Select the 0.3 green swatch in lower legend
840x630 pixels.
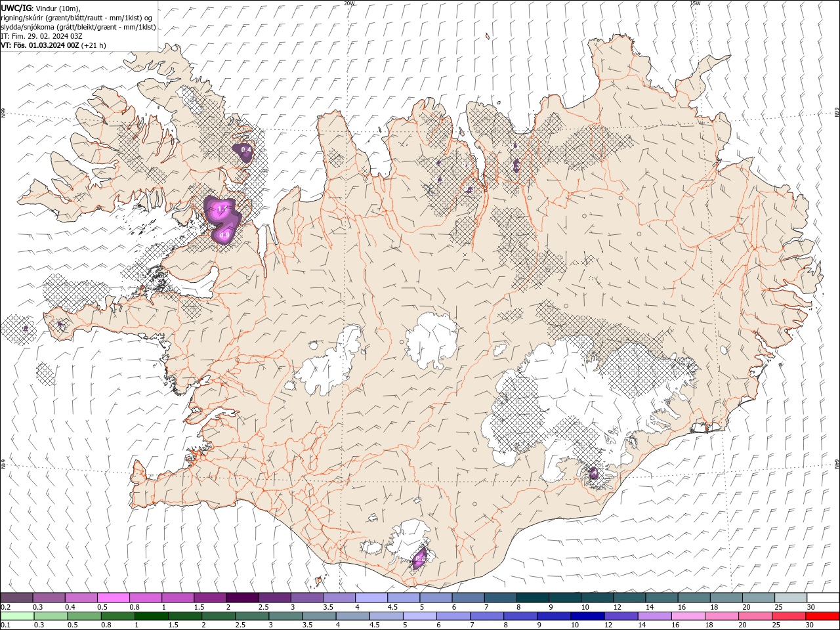click(x=50, y=616)
